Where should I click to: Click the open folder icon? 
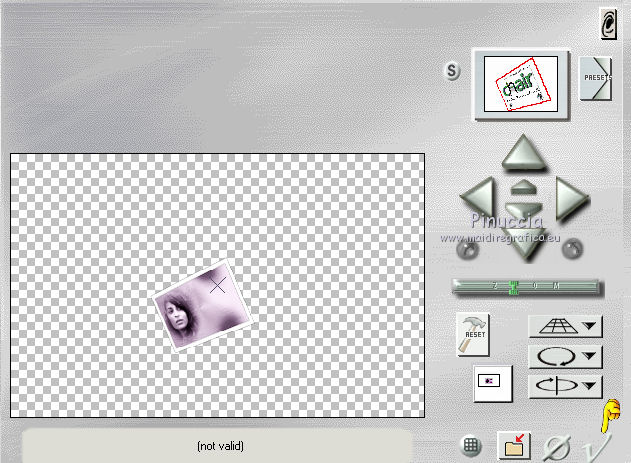click(x=514, y=446)
